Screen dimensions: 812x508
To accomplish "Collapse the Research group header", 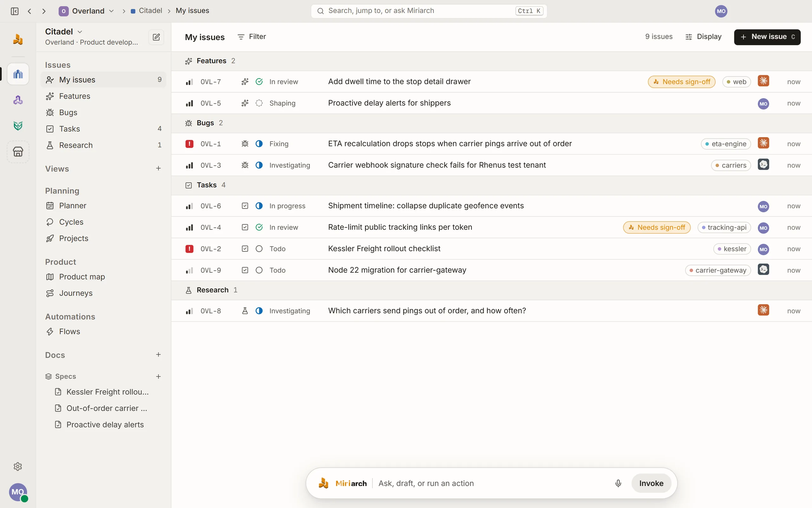I will [x=492, y=290].
